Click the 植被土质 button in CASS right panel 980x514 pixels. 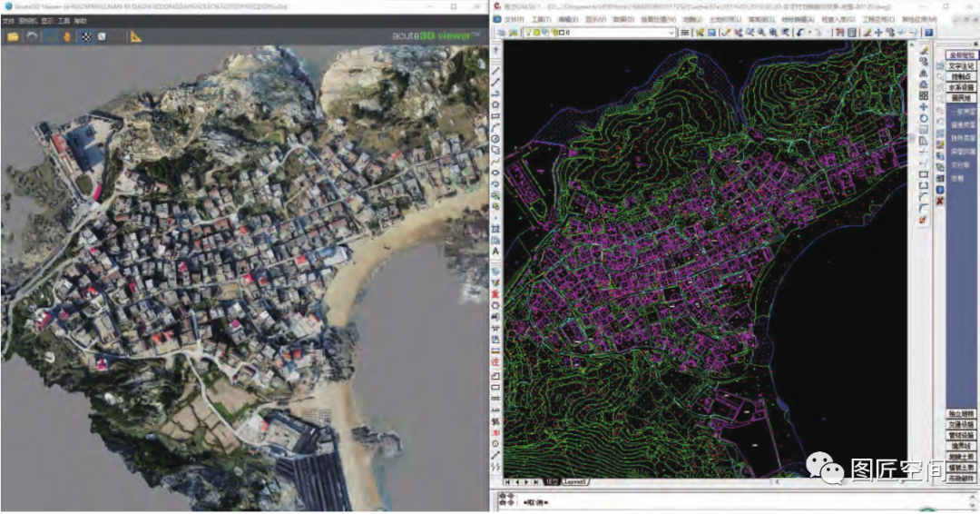(x=961, y=467)
